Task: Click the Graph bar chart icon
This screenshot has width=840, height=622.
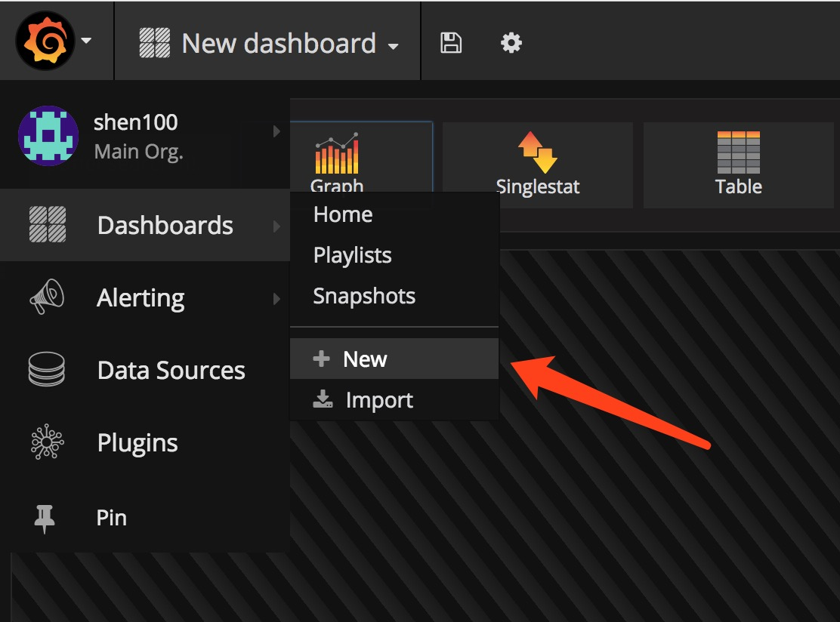Action: point(337,153)
